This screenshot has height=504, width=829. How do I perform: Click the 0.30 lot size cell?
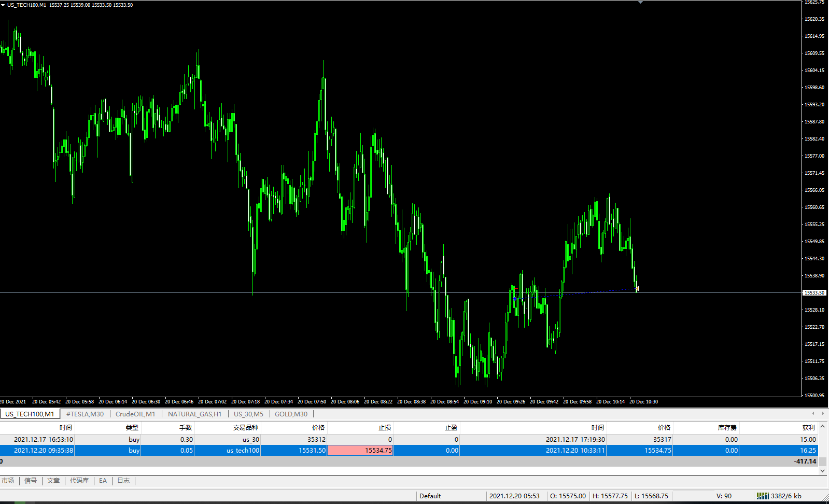pos(187,439)
